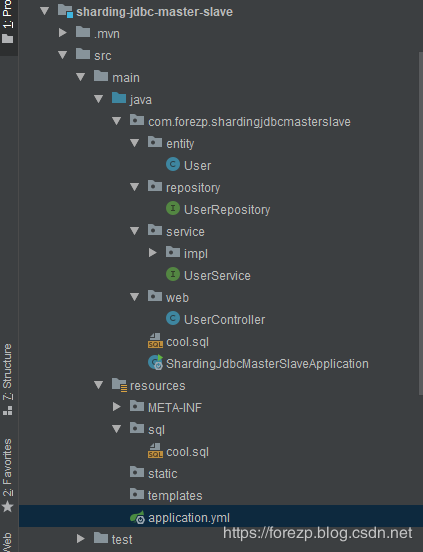The image size is (423, 552).
Task: Select the UserRepository interface
Action: tap(227, 209)
